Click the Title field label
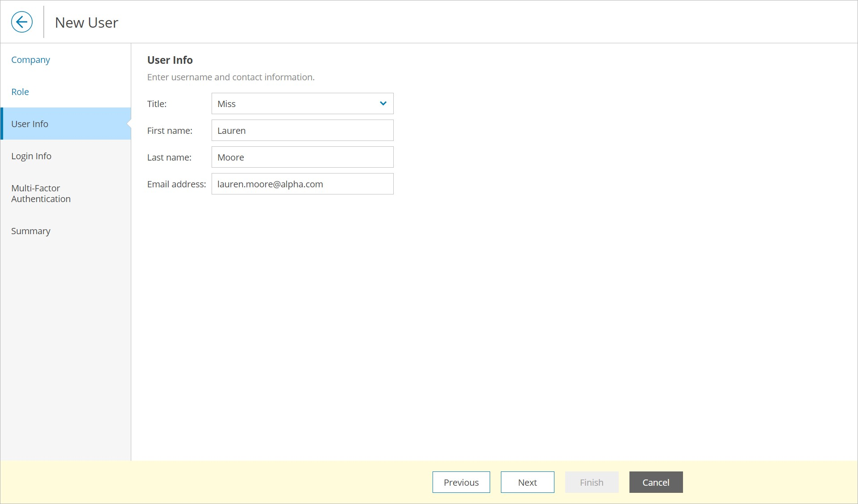This screenshot has height=504, width=858. pos(157,104)
